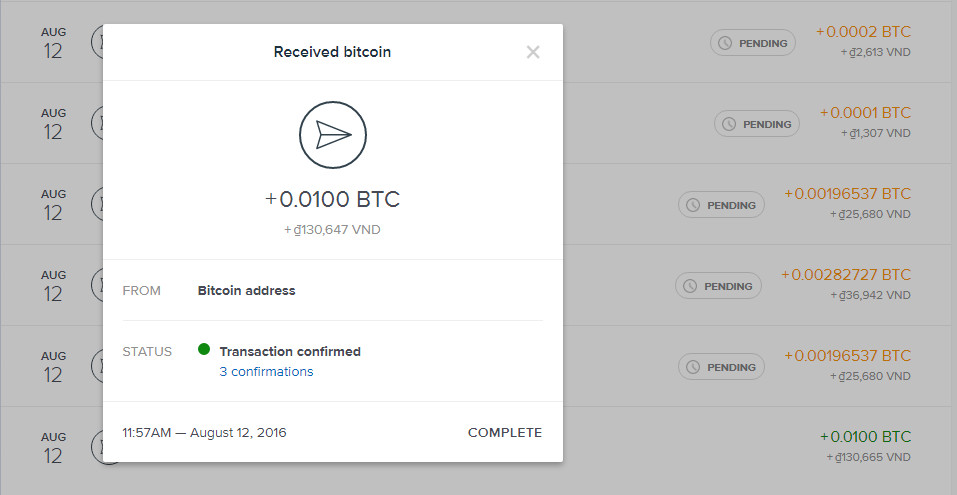Click the large +0.0100 BTC amount in the dialog
This screenshot has width=957, height=495.
(332, 199)
